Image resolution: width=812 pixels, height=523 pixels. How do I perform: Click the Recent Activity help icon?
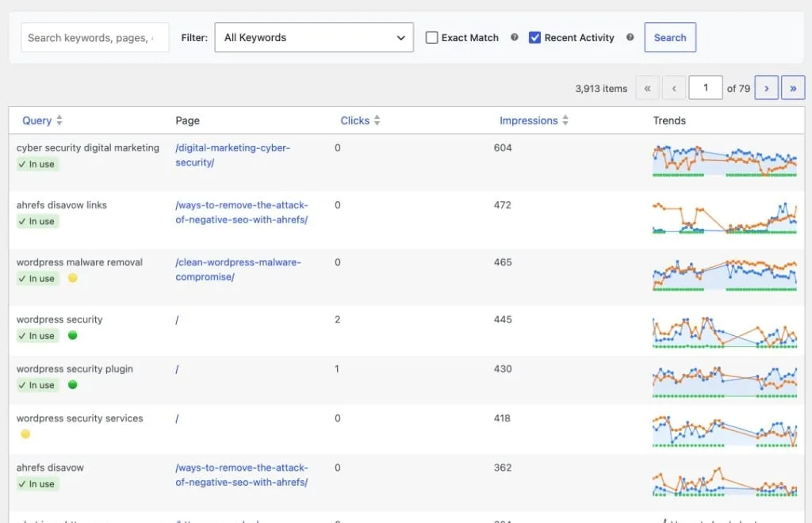[630, 37]
